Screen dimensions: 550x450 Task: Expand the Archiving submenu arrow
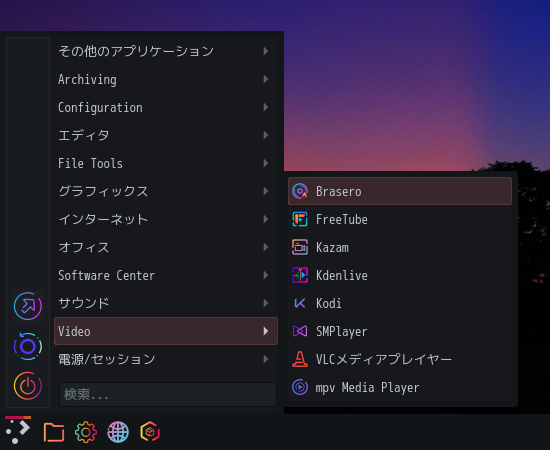point(266,79)
